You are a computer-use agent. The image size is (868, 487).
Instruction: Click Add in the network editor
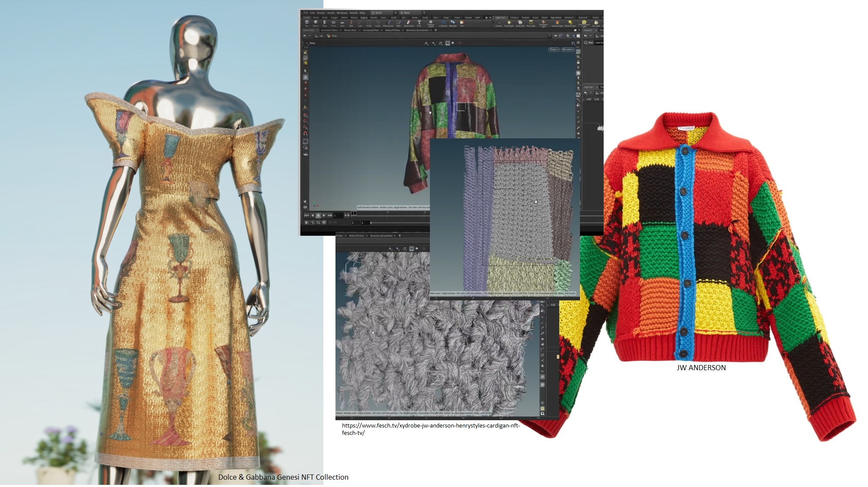pos(589,99)
